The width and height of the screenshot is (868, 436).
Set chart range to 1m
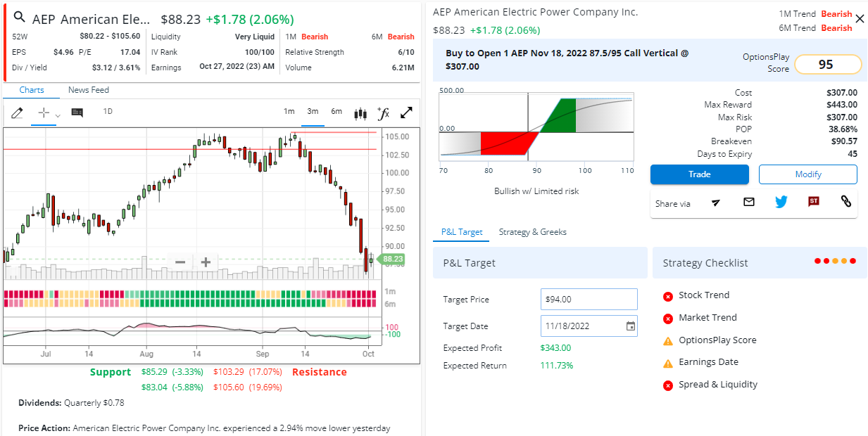pyautogui.click(x=289, y=111)
